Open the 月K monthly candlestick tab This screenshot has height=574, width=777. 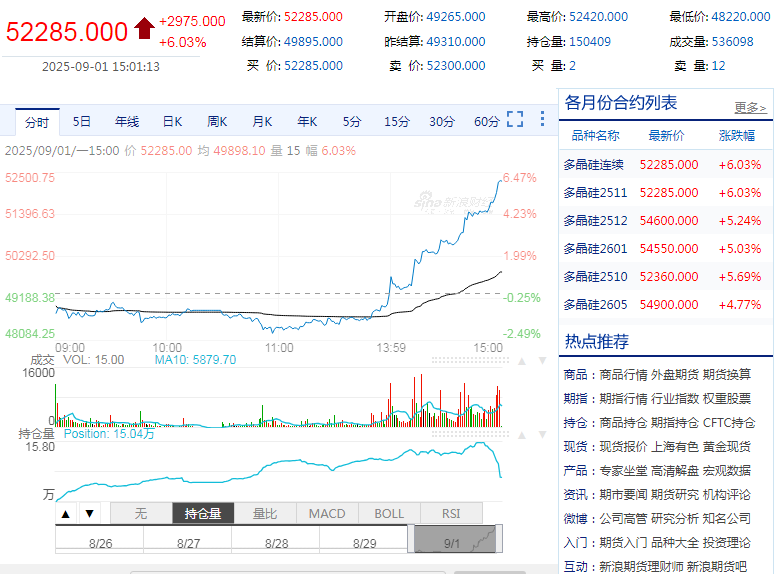[x=262, y=121]
